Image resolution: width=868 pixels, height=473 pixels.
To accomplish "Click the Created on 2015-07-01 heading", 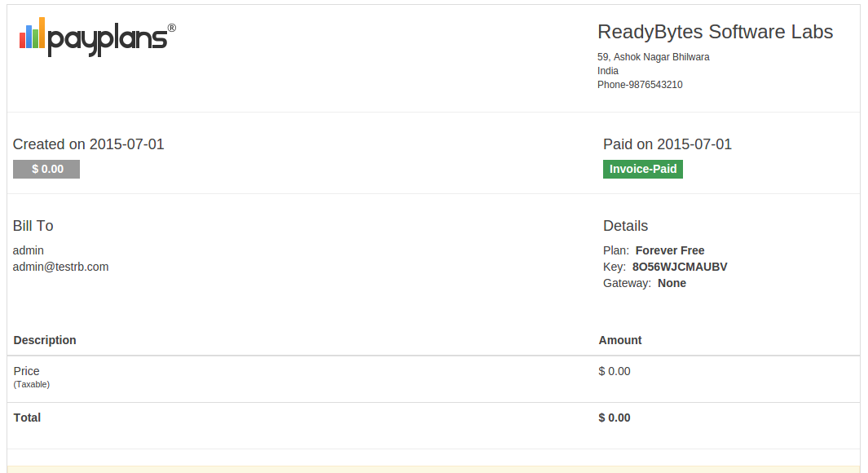I will pyautogui.click(x=89, y=144).
